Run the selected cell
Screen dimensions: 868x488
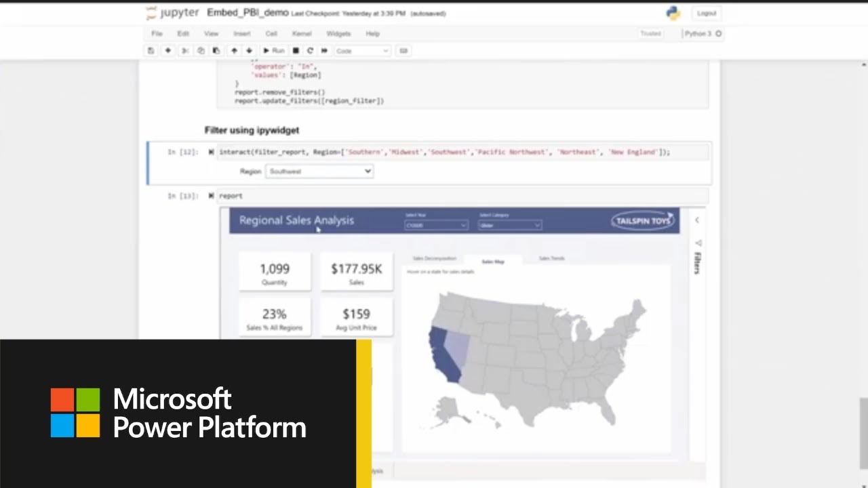click(274, 51)
